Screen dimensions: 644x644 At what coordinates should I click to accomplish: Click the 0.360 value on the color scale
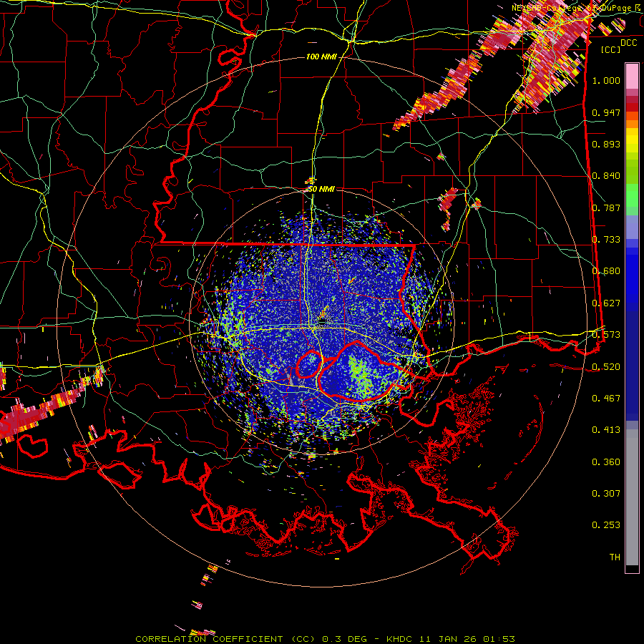606,462
